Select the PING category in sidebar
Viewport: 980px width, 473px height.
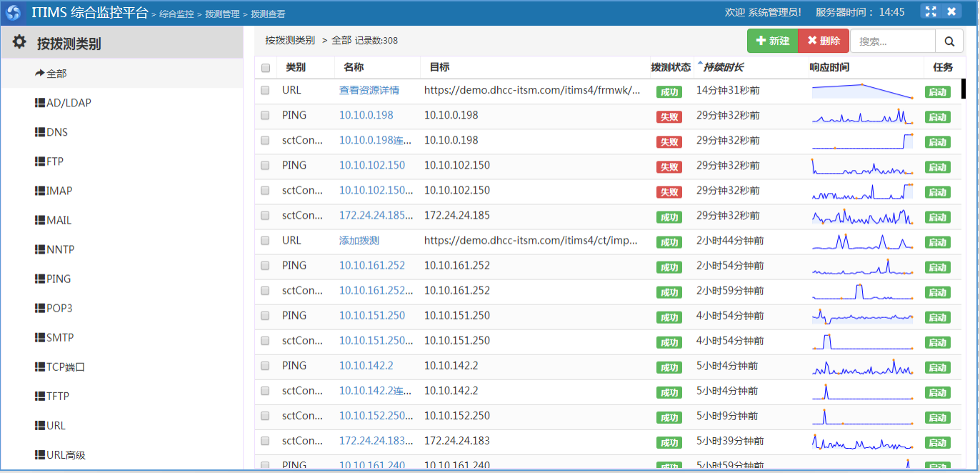(58, 279)
